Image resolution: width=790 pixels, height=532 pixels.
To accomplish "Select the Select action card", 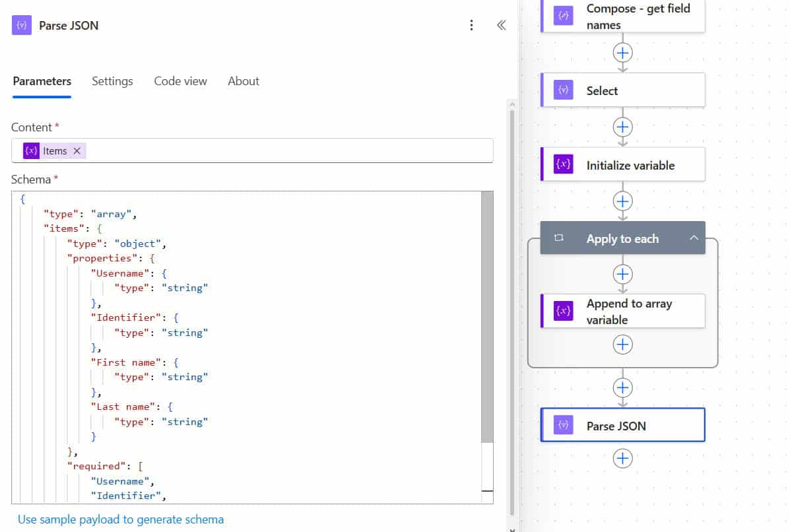I will (623, 90).
